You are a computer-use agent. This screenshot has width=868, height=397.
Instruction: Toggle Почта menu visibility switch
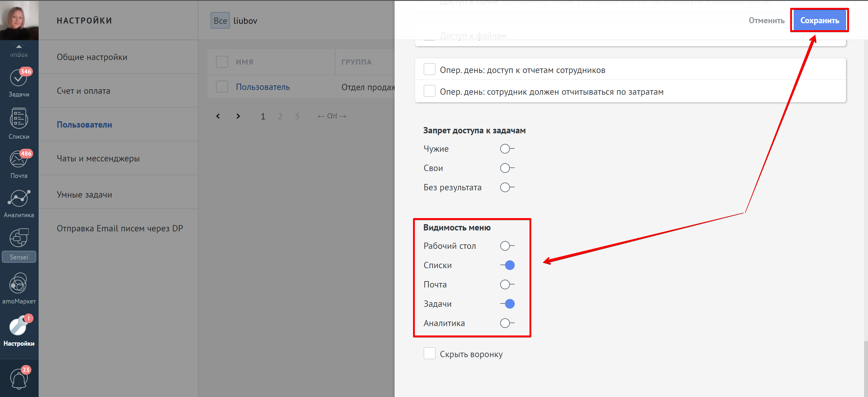point(507,284)
